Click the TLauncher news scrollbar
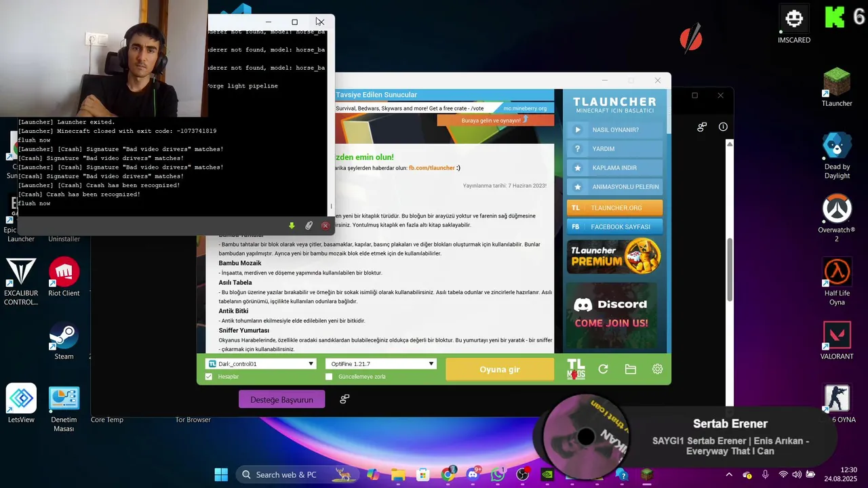This screenshot has width=868, height=488. click(667, 112)
